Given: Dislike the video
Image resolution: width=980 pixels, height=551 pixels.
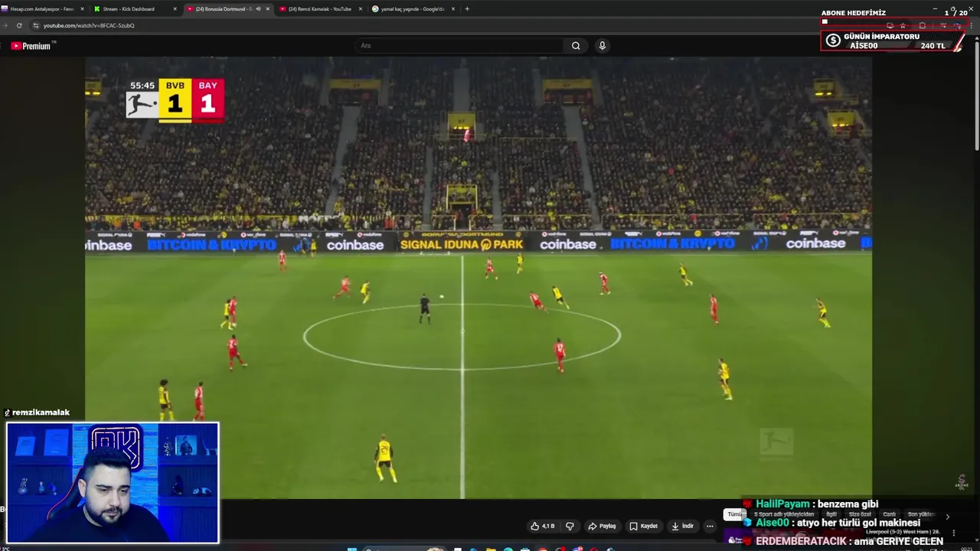Looking at the screenshot, I should (570, 527).
